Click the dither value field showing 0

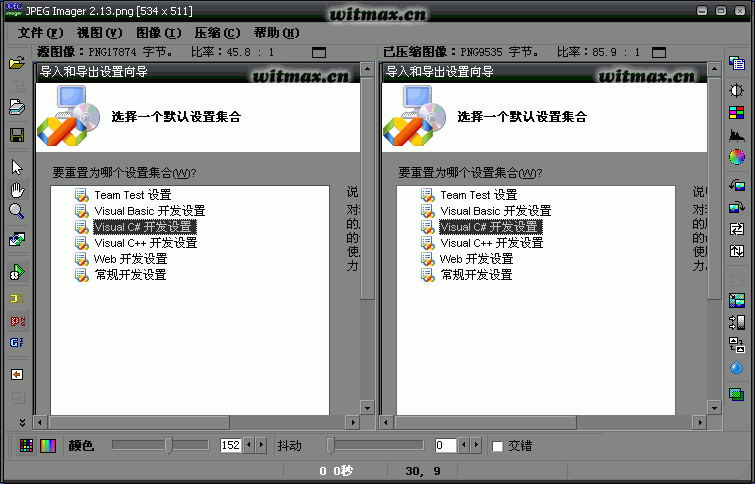445,445
